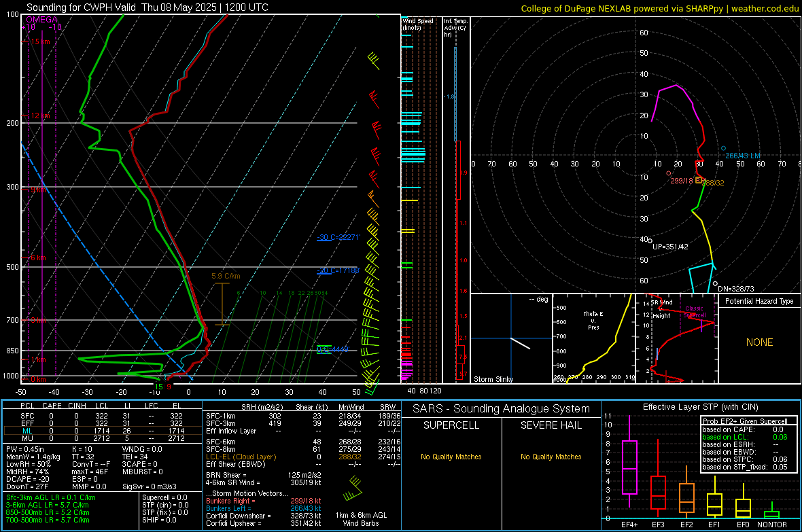Click the -20 C=17188' height label

338,270
